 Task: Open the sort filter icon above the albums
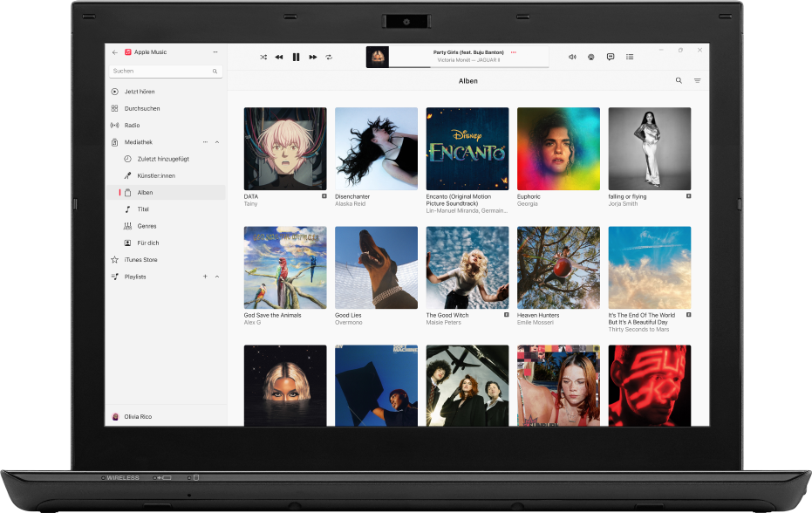(x=697, y=80)
